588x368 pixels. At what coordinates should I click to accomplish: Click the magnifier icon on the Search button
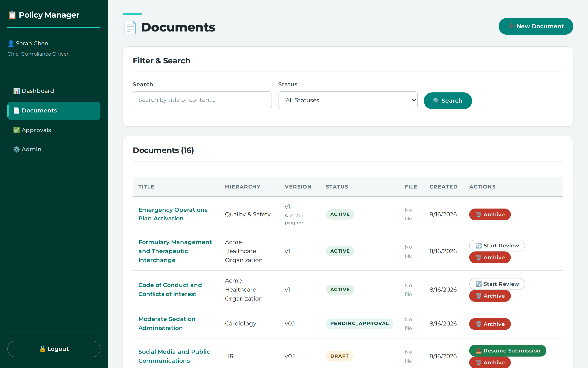(x=436, y=101)
